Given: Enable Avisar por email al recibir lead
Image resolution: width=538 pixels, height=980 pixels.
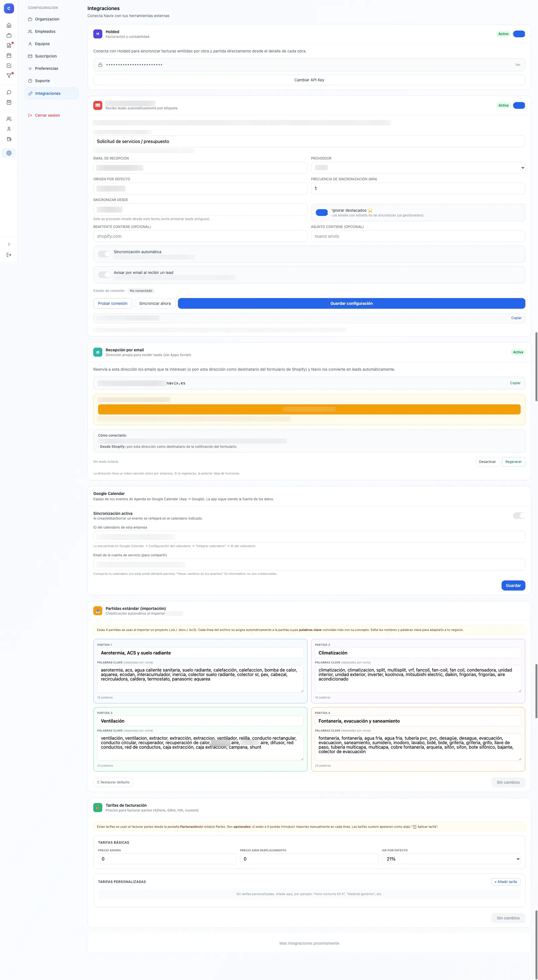Looking at the screenshot, I should click(x=104, y=275).
